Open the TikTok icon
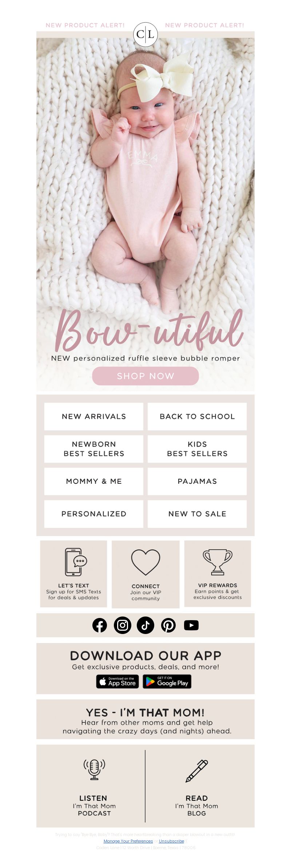 click(x=145, y=625)
